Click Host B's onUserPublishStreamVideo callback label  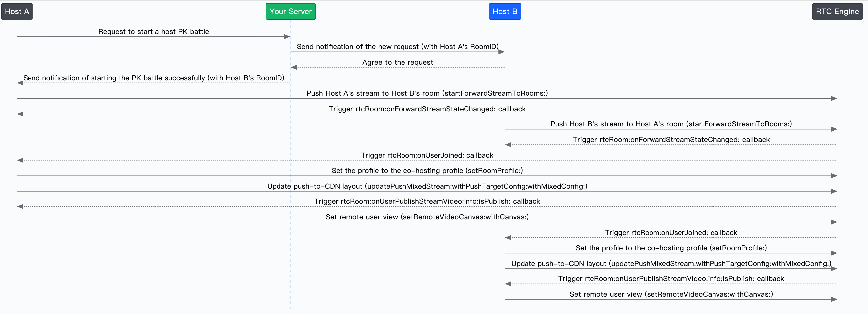tap(671, 279)
